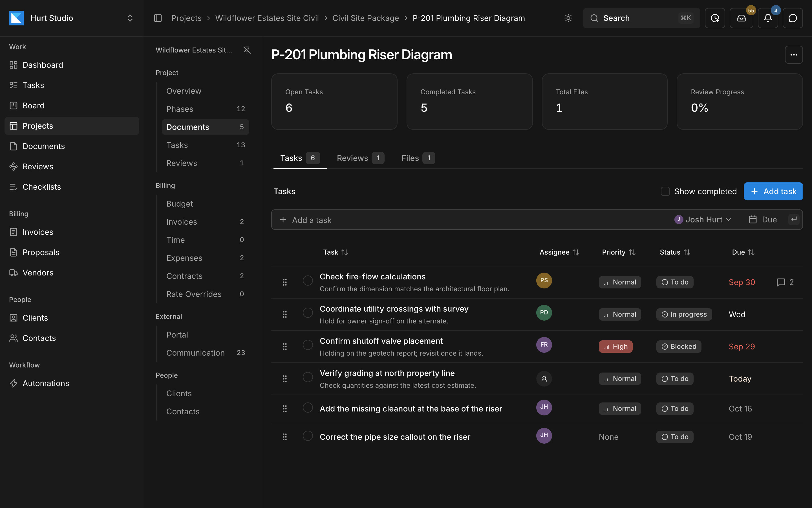
Task: Open the three-dot menu for the document
Action: pyautogui.click(x=794, y=55)
